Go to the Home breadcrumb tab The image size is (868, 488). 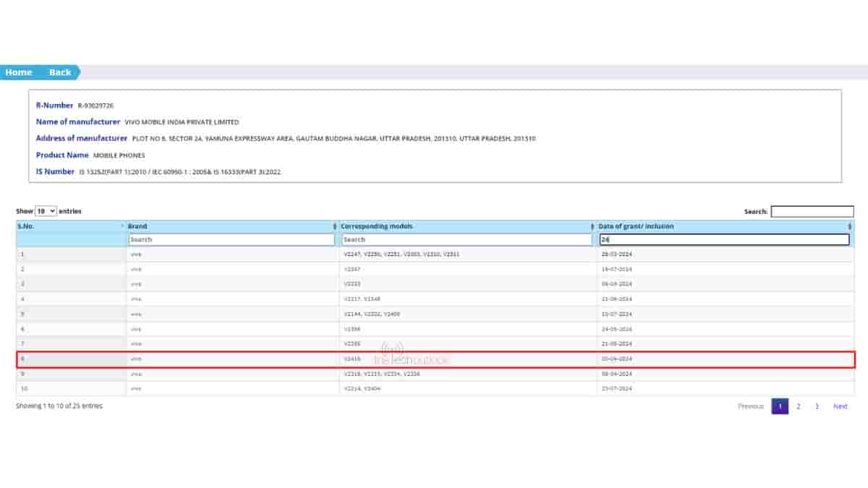click(19, 72)
